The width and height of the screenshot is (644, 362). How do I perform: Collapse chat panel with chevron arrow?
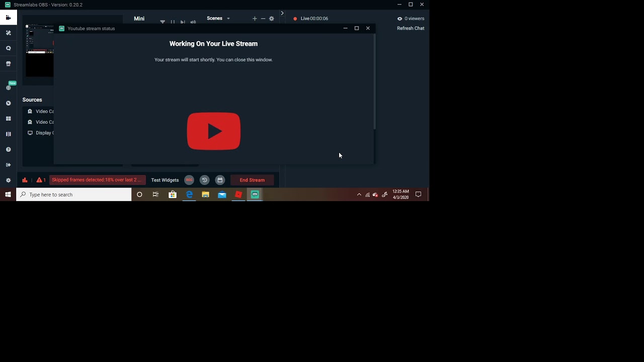282,13
